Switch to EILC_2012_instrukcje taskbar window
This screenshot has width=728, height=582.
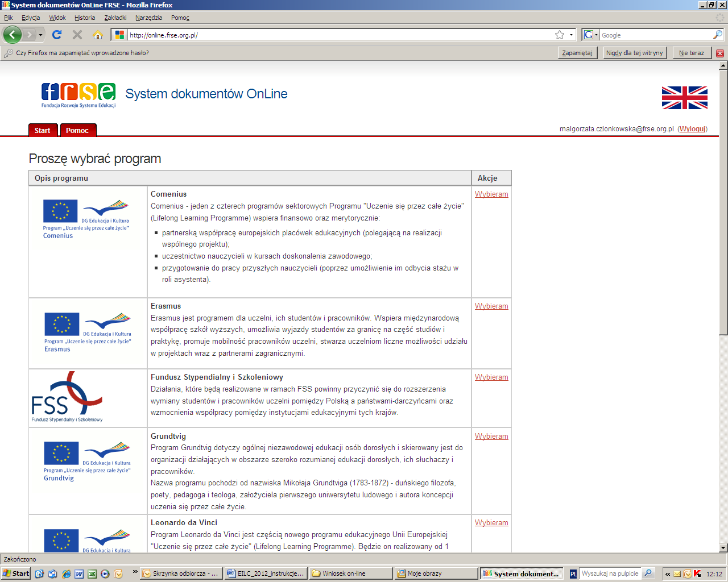[x=266, y=573]
